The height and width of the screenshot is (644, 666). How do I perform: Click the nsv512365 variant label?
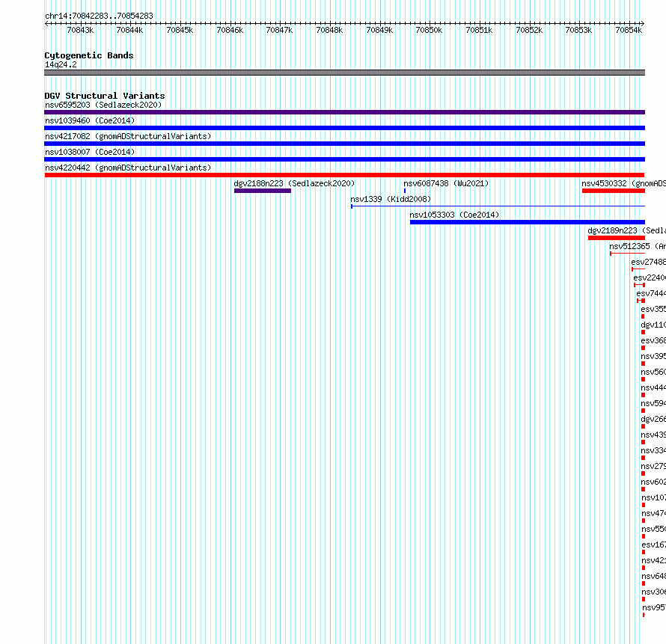637,246
